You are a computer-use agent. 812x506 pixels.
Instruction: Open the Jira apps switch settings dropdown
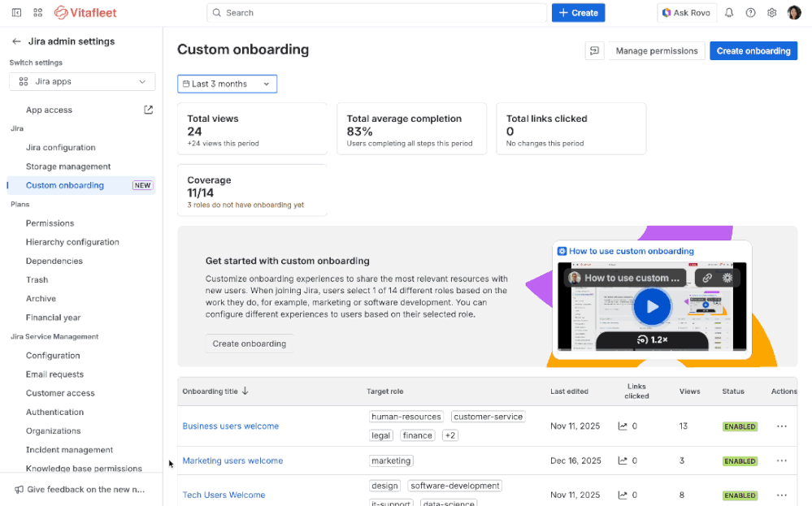pyautogui.click(x=81, y=81)
